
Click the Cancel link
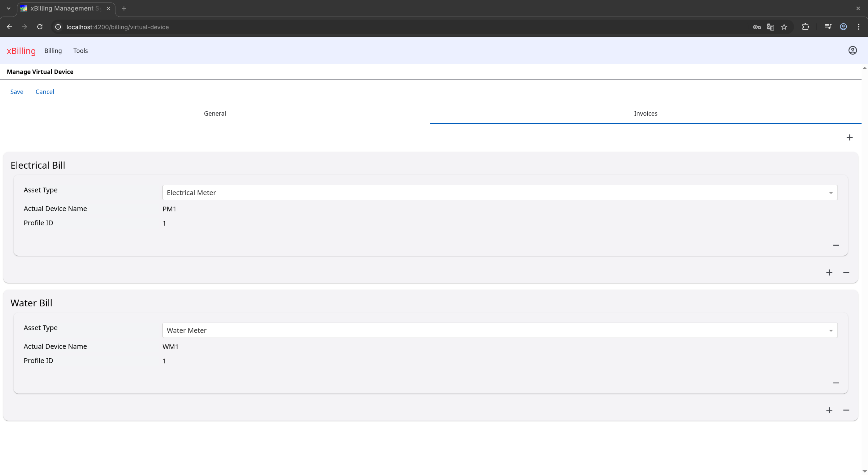coord(45,92)
